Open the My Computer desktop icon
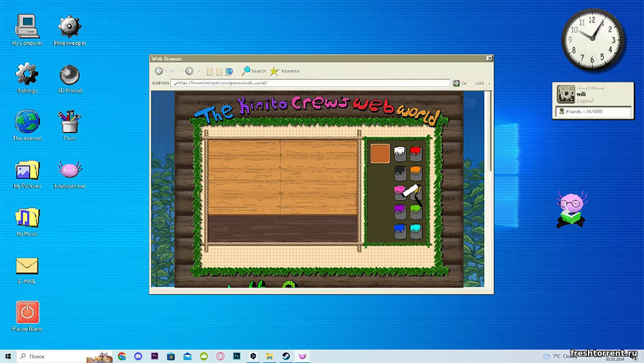The image size is (644, 363). pyautogui.click(x=27, y=30)
